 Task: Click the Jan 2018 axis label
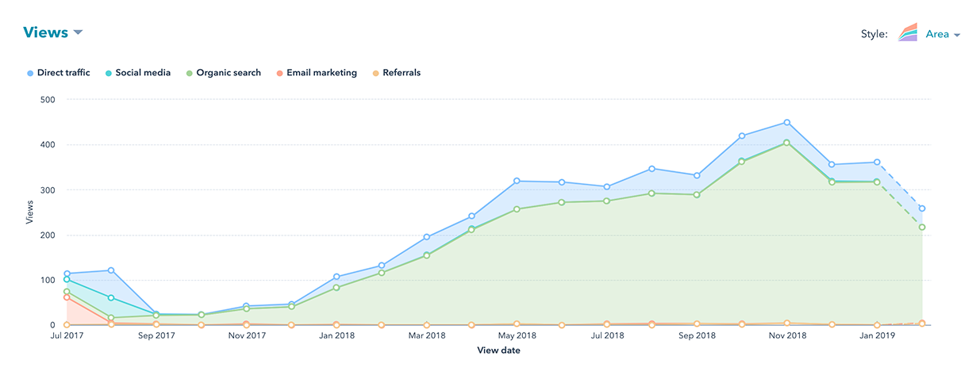(336, 336)
